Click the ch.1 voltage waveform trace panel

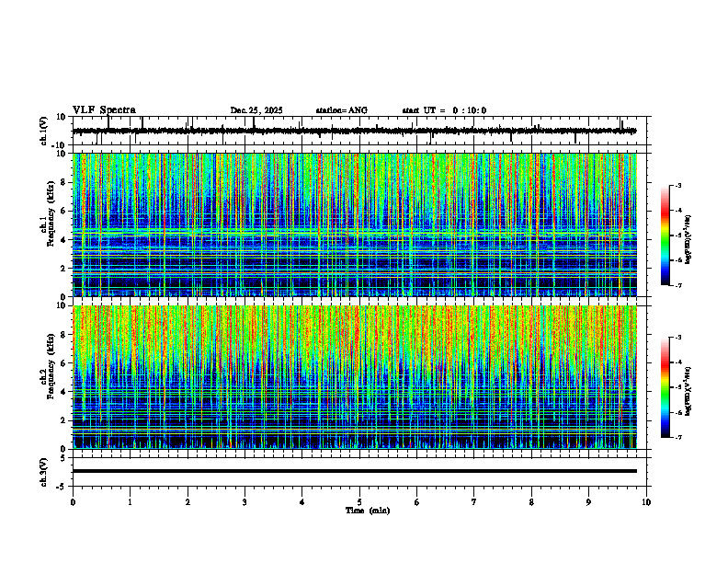(361, 131)
